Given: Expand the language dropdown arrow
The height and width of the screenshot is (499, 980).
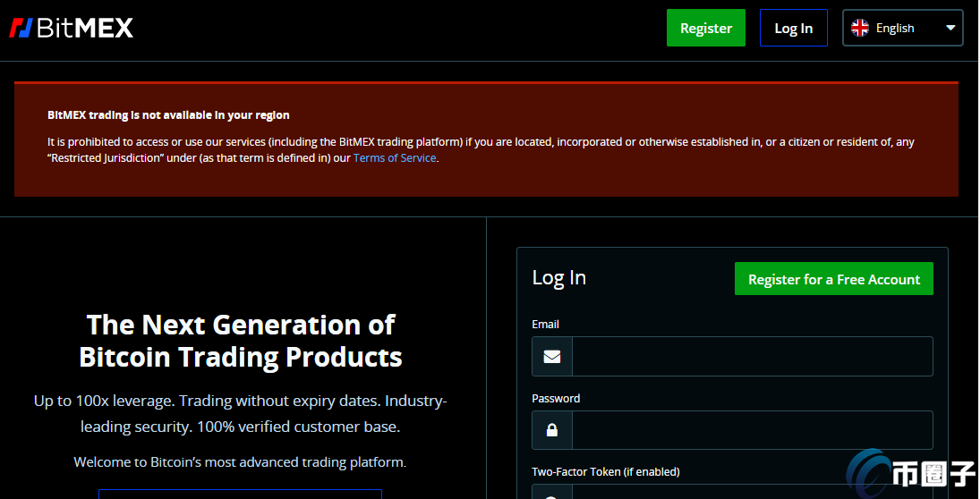Looking at the screenshot, I should click(x=950, y=28).
